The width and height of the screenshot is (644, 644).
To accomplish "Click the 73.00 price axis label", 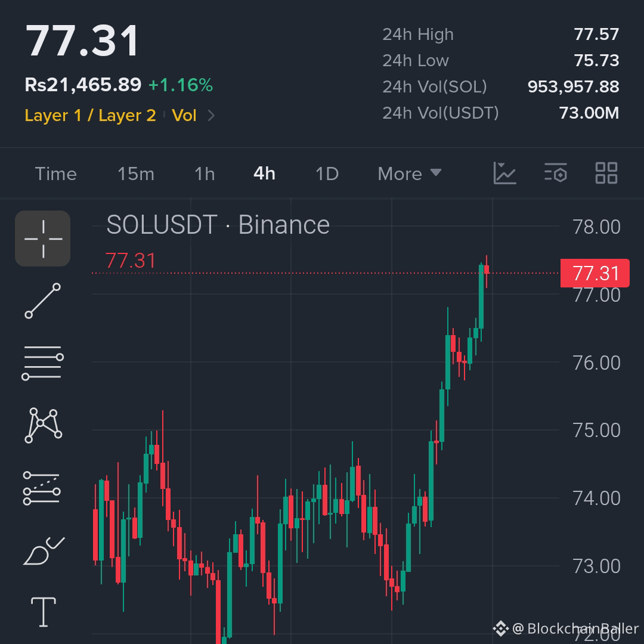I will (x=596, y=566).
